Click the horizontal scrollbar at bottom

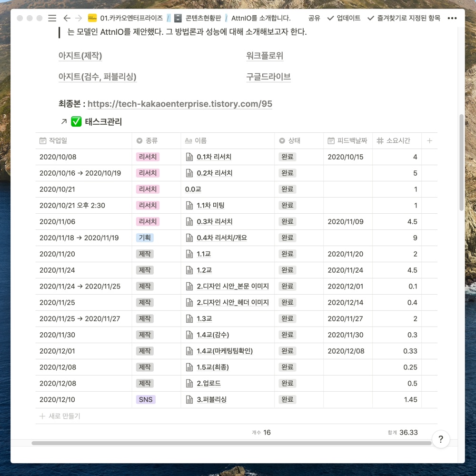pos(231,443)
